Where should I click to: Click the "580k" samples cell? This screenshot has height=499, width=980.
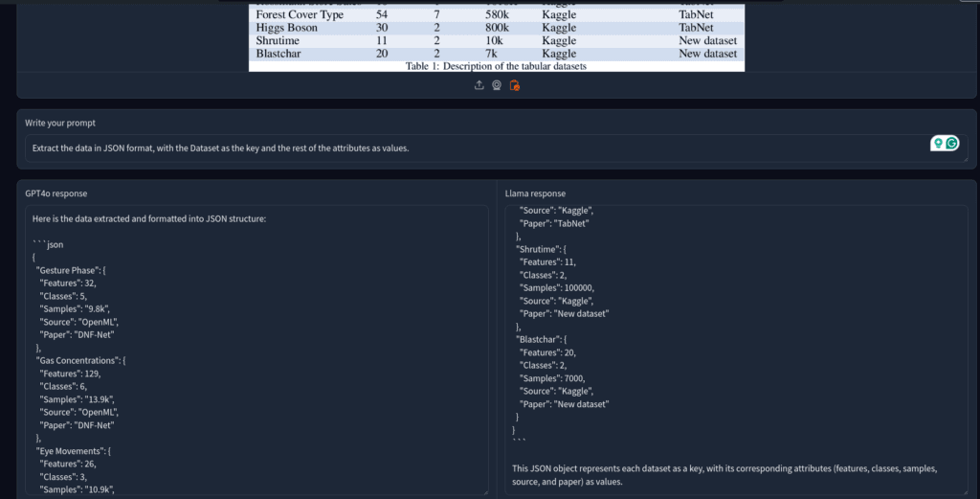click(497, 14)
